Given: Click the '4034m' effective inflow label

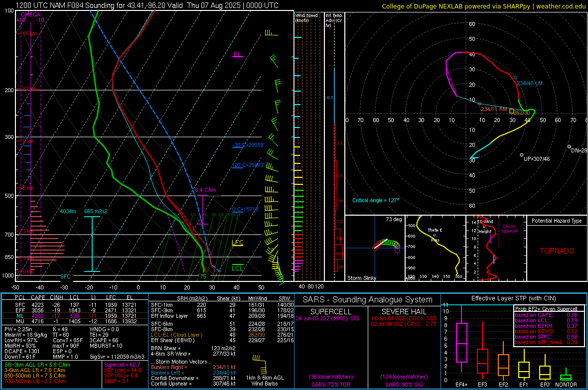Looking at the screenshot, I should [68, 211].
